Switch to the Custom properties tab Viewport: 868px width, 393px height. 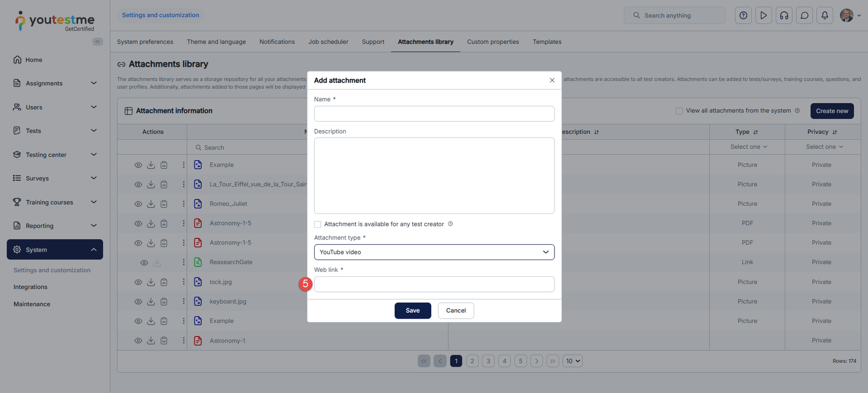coord(493,42)
